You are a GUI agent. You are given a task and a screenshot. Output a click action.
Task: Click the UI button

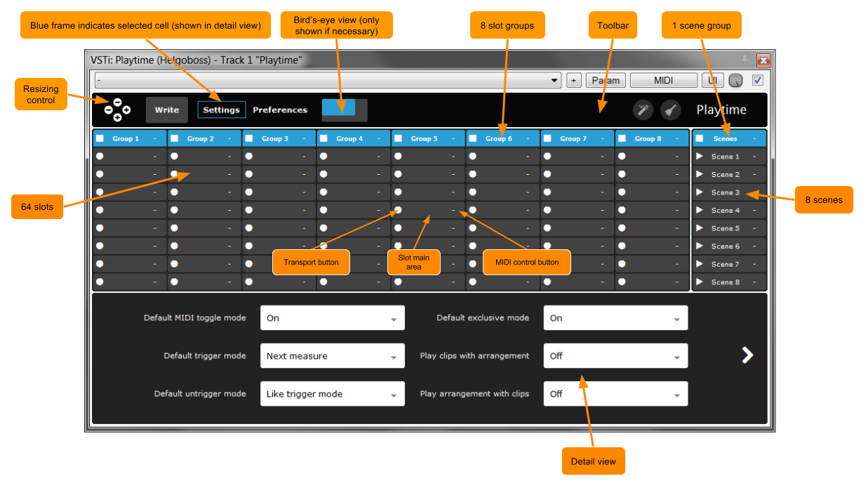click(712, 80)
